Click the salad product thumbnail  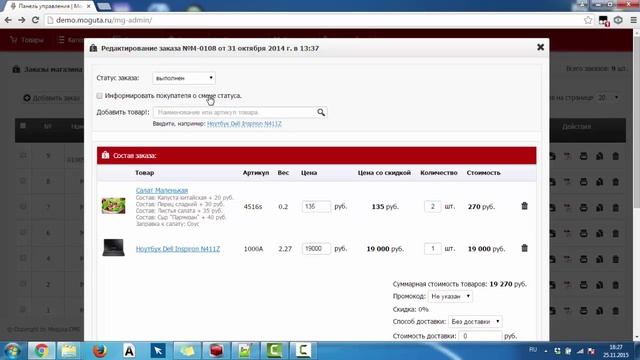click(113, 206)
